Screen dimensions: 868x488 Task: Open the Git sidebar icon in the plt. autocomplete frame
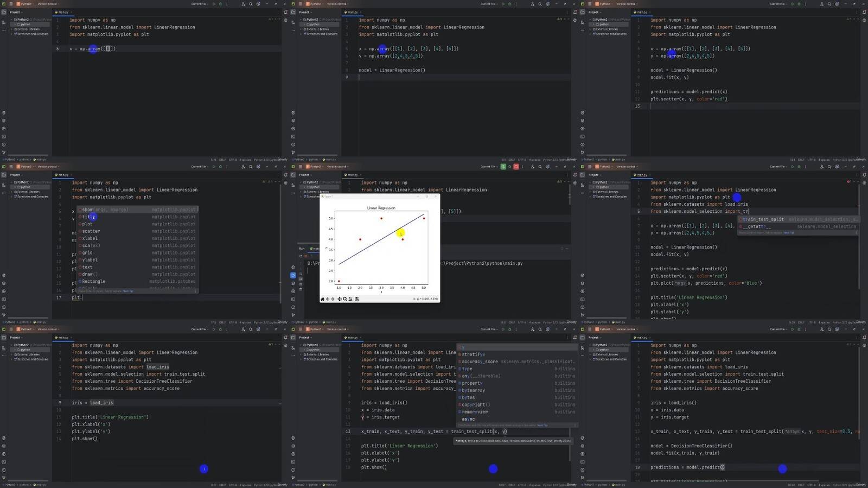coord(4,315)
